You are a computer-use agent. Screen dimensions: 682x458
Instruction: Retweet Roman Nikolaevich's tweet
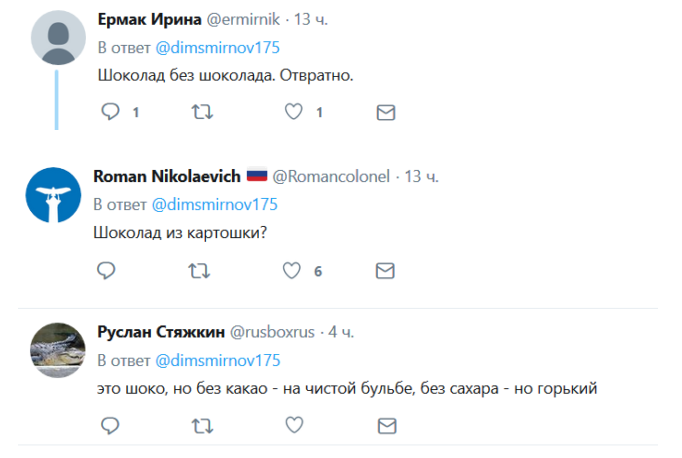(201, 270)
